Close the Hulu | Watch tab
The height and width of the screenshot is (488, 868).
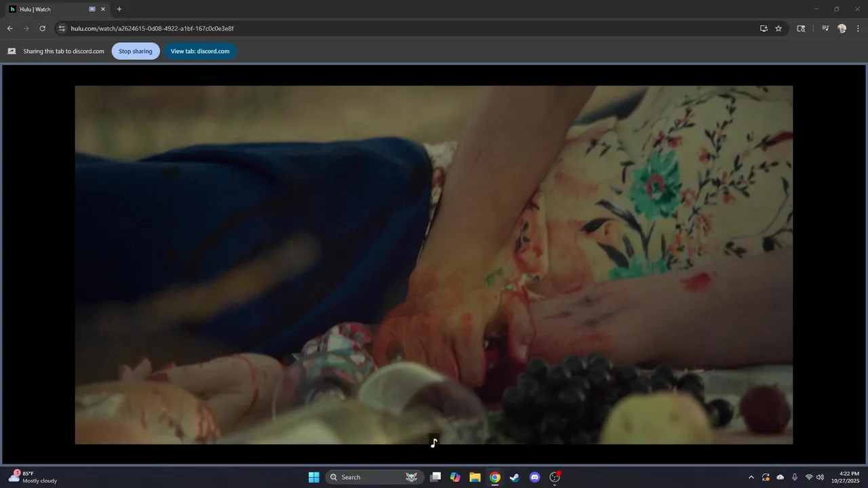[x=103, y=9]
